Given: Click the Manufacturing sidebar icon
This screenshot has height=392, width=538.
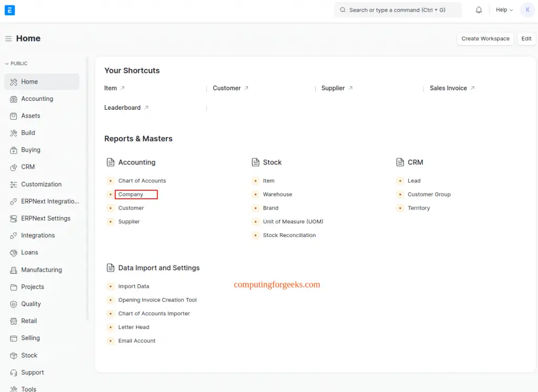Looking at the screenshot, I should [13, 270].
